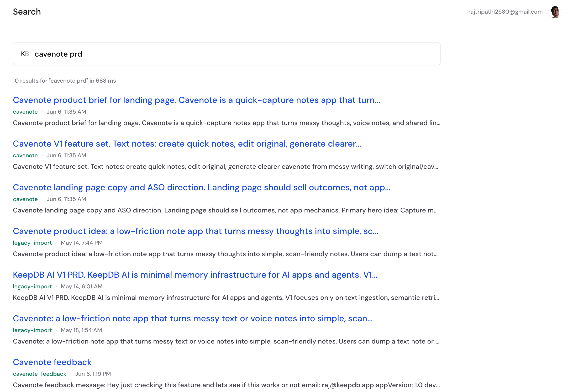Click cavenote tag under landing page copy result
The height and width of the screenshot is (392, 568).
point(25,199)
